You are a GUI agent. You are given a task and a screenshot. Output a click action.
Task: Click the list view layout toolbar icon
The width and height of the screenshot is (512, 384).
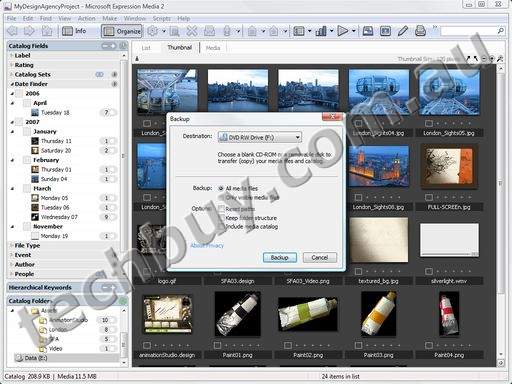299,31
